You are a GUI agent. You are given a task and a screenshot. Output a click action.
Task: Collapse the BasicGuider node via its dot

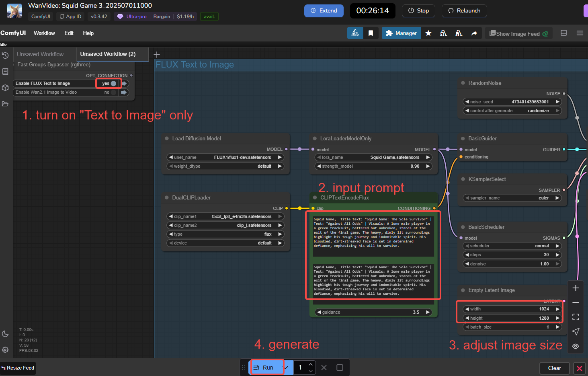[463, 138]
